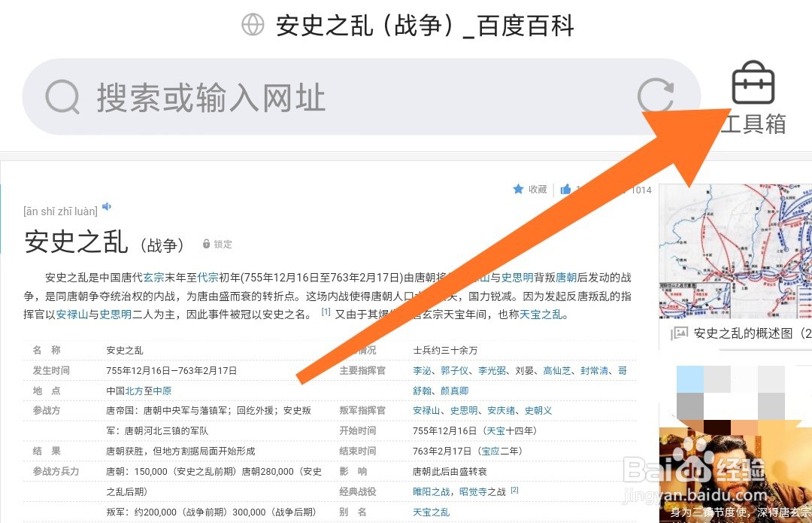The width and height of the screenshot is (812, 523).
Task: Open the 李泌 commander link
Action: pos(422,370)
